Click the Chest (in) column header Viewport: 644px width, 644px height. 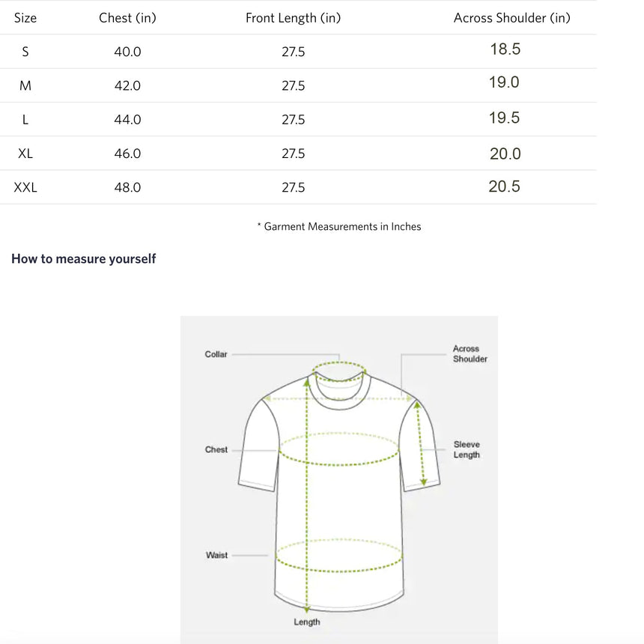tap(127, 18)
